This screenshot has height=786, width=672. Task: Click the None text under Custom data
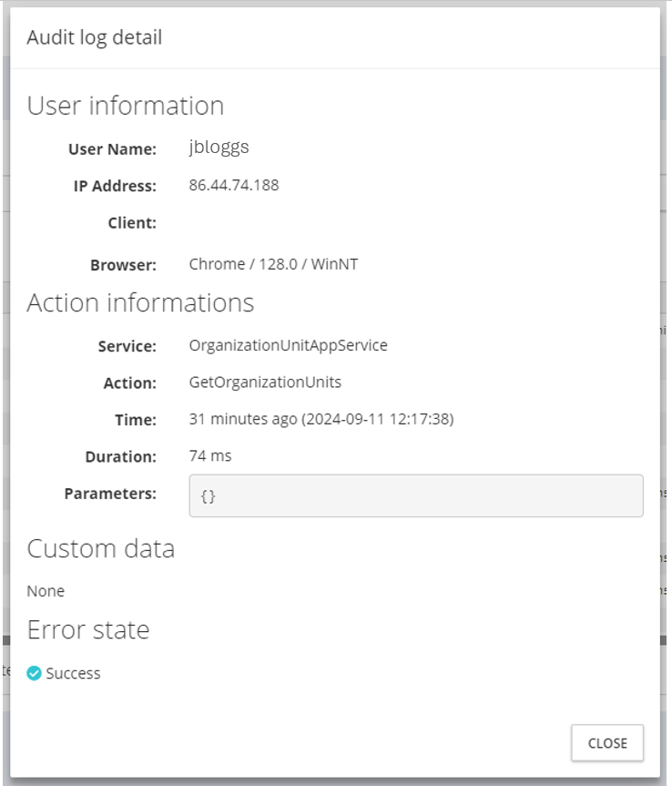(x=46, y=591)
